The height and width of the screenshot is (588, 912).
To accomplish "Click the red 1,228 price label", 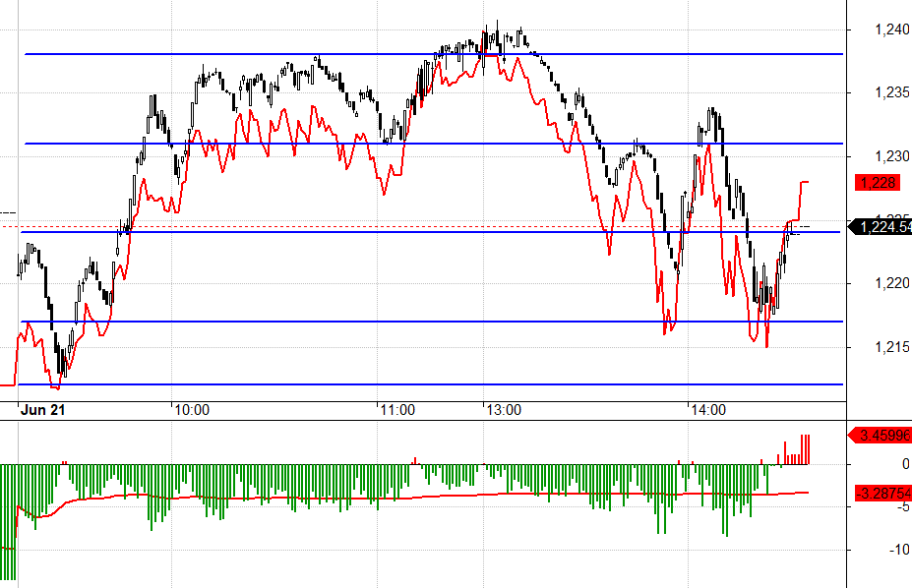I will (x=878, y=183).
